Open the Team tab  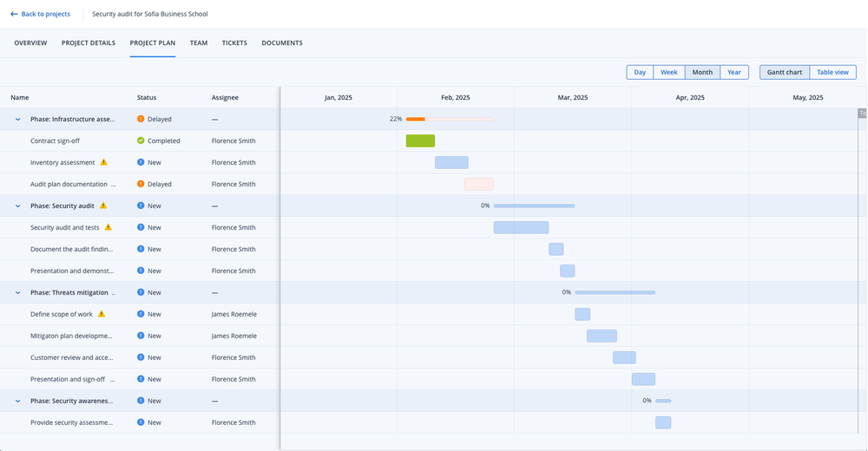coord(199,42)
